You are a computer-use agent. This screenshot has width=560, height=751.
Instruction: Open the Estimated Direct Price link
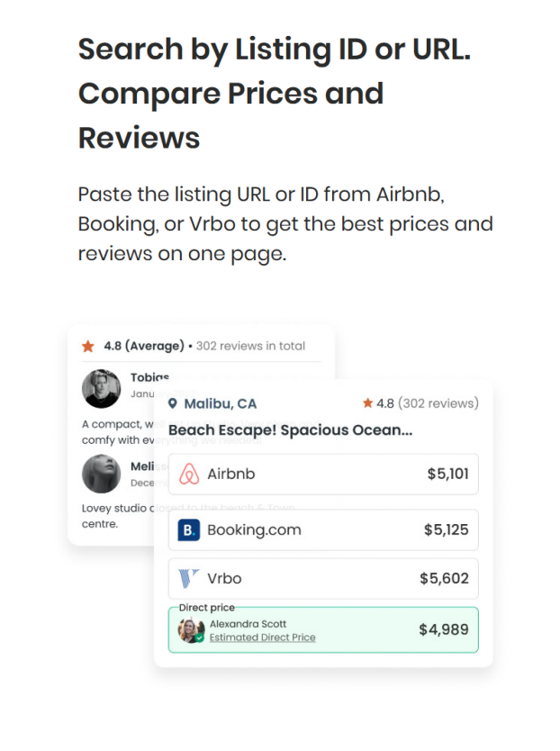263,638
